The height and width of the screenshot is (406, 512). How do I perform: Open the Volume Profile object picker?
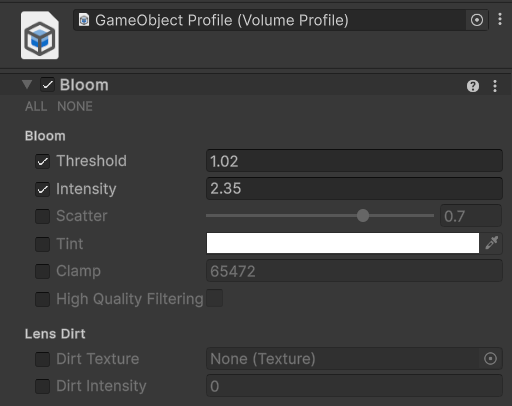(x=477, y=20)
